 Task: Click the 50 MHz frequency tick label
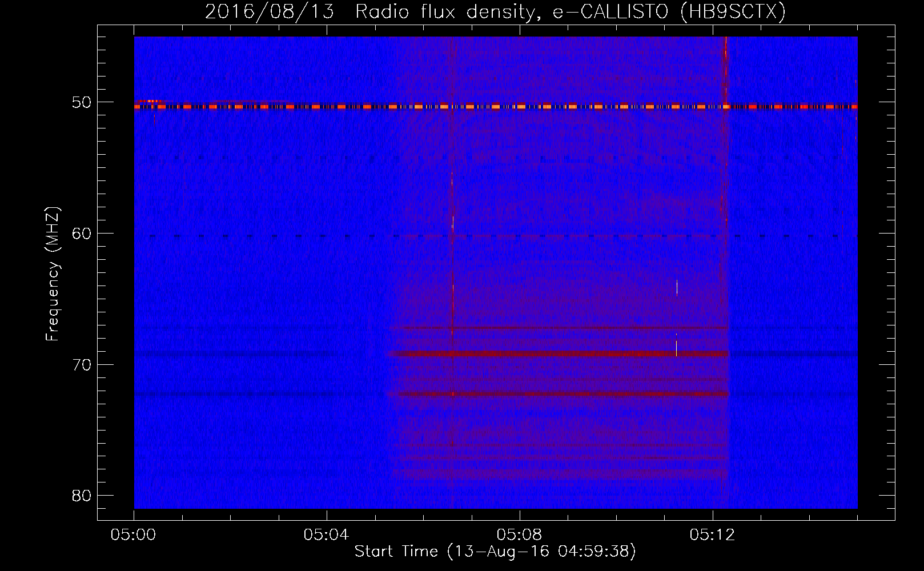(x=82, y=103)
